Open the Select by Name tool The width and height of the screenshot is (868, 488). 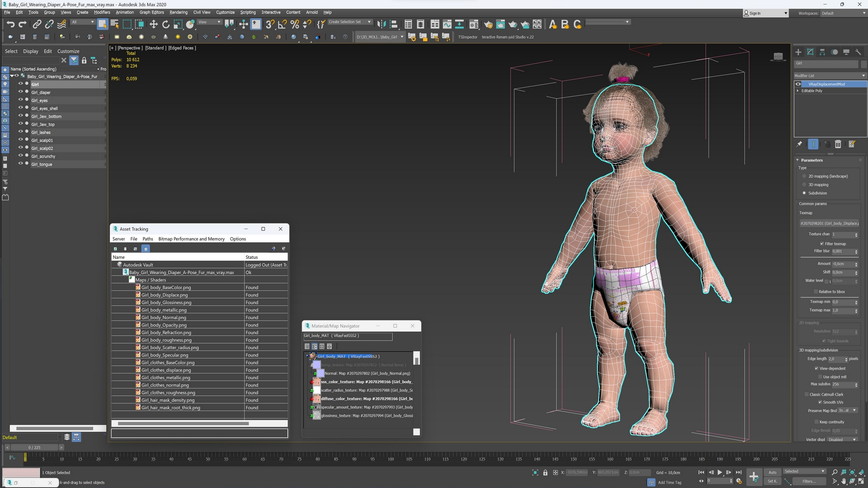pos(114,24)
